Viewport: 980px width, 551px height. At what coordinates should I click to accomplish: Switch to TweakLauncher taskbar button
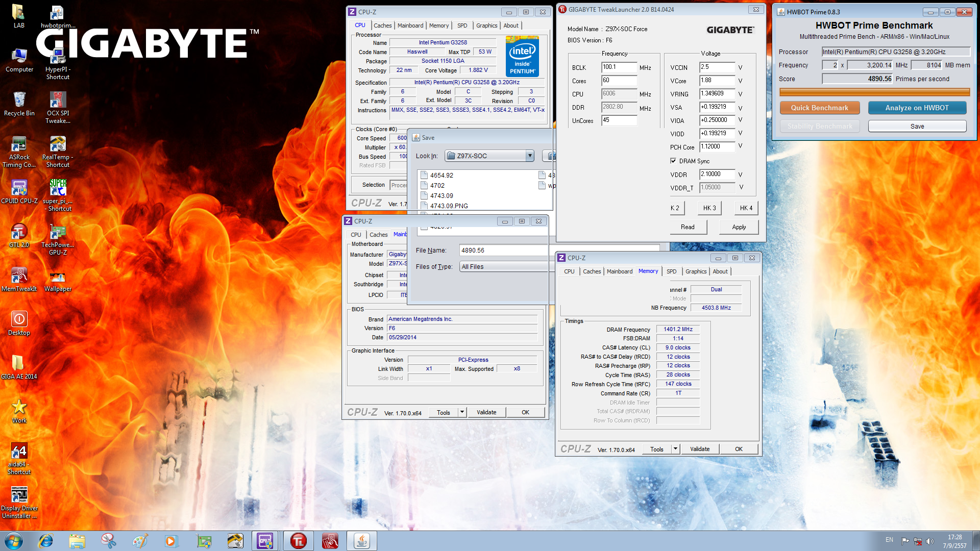(x=299, y=541)
